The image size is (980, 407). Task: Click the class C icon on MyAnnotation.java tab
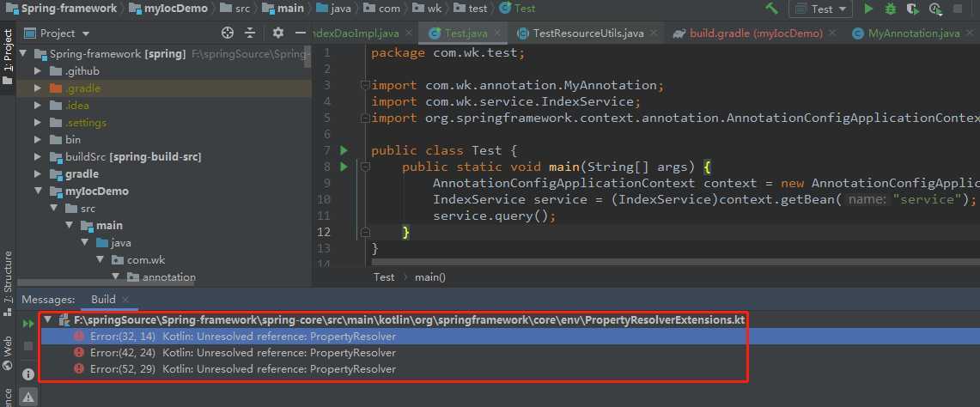click(858, 33)
